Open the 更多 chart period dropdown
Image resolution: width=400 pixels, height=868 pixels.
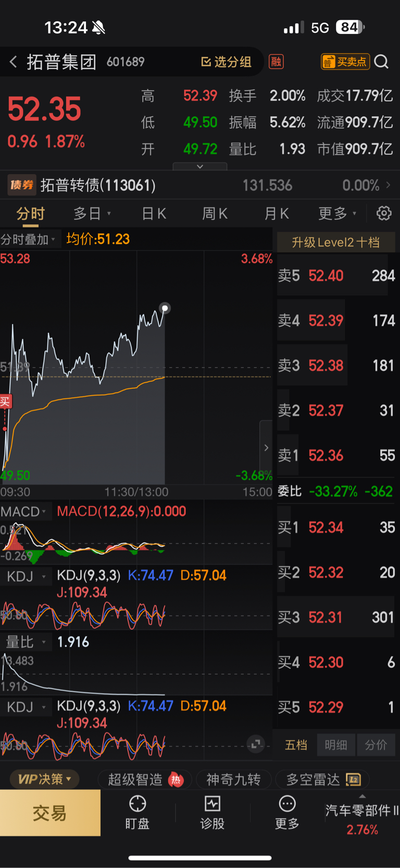pos(337,214)
